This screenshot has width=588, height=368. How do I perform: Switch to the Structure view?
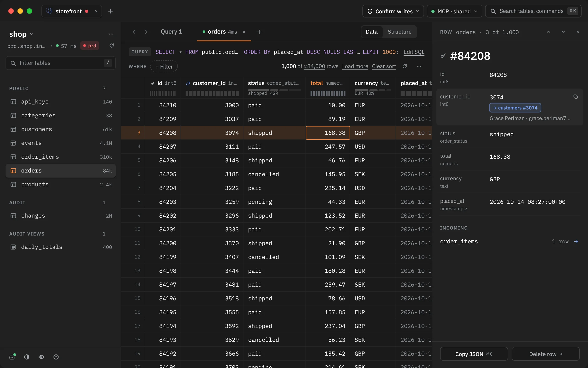point(399,32)
